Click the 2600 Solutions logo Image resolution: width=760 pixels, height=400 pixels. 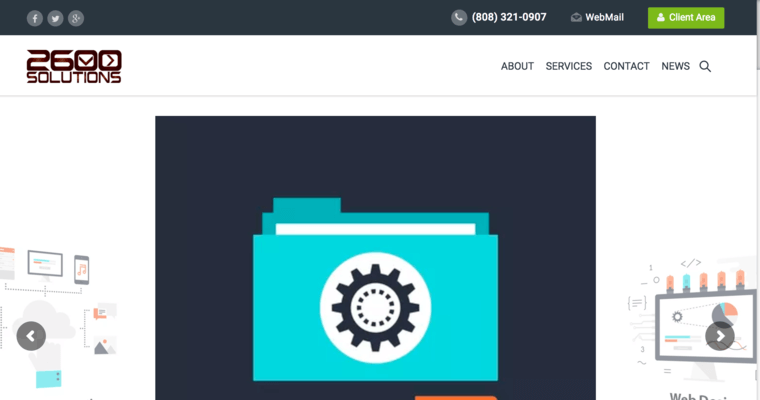pyautogui.click(x=74, y=66)
